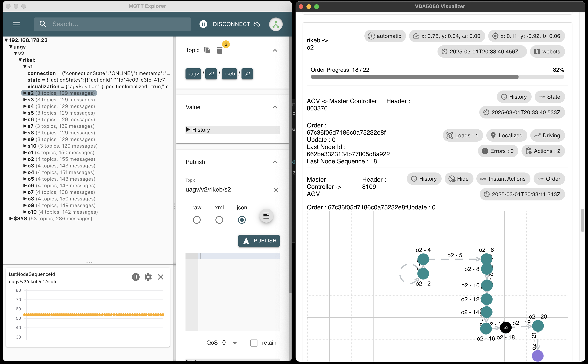Viewport: 588px width, 364px height.
Task: Pause the lastNodeSequenceId chart
Action: coord(136,277)
